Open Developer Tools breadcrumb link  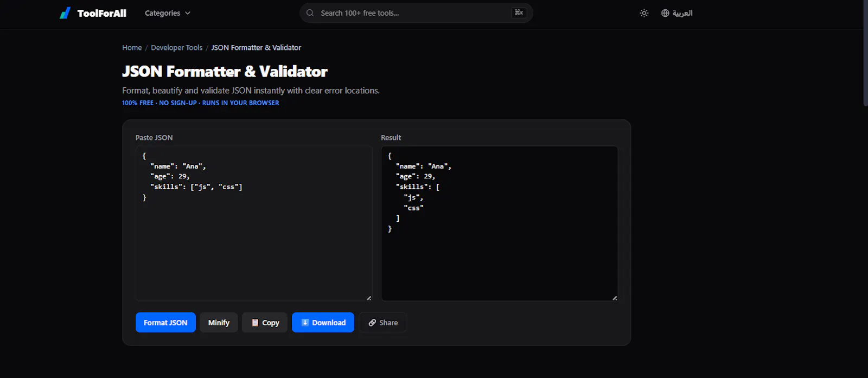(176, 48)
